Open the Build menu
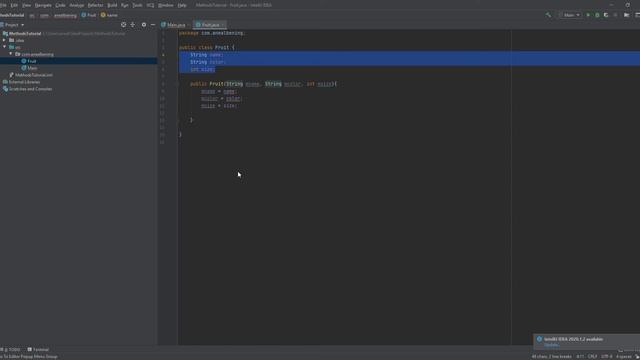This screenshot has width=640, height=360. point(112,5)
